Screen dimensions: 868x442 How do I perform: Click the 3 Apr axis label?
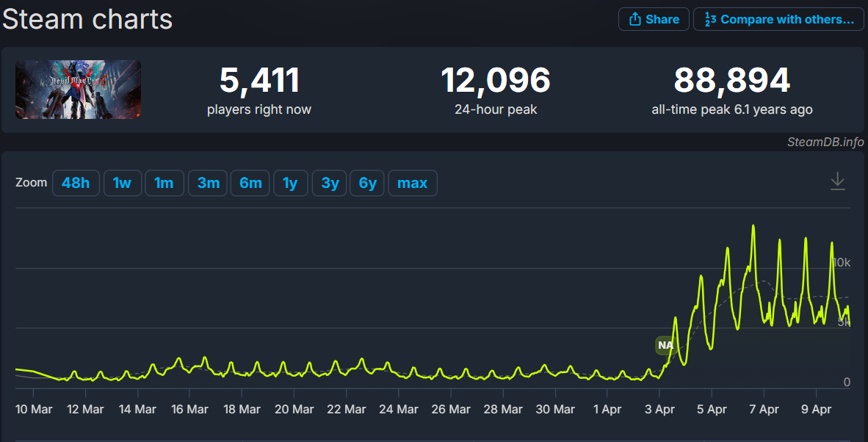659,410
